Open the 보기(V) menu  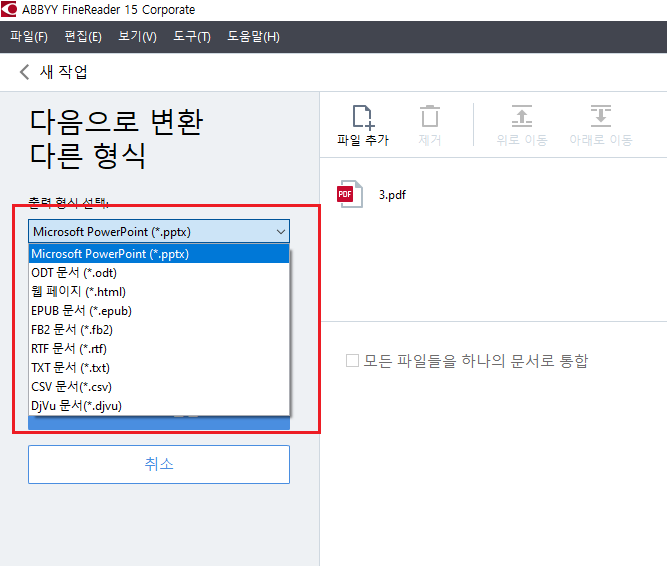pos(137,37)
